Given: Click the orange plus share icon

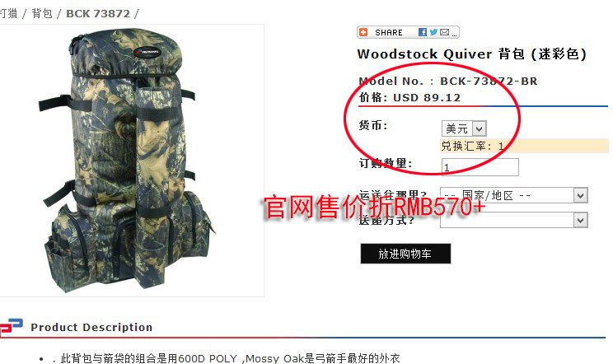Looking at the screenshot, I should (x=363, y=32).
